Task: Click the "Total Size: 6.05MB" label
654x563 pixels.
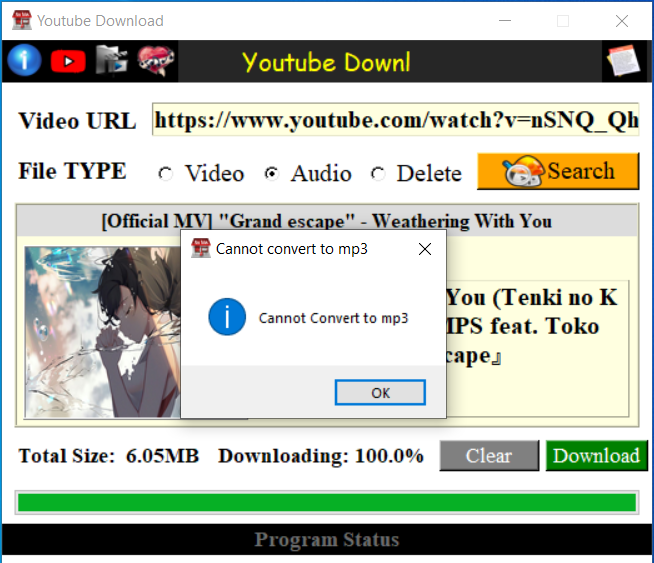Action: (108, 455)
